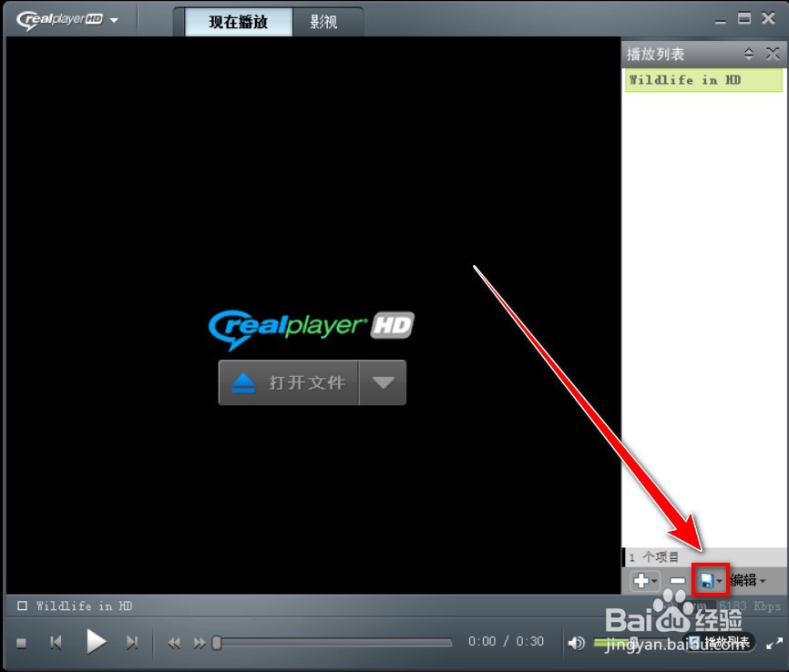Stop playback with the stop button

(x=21, y=644)
